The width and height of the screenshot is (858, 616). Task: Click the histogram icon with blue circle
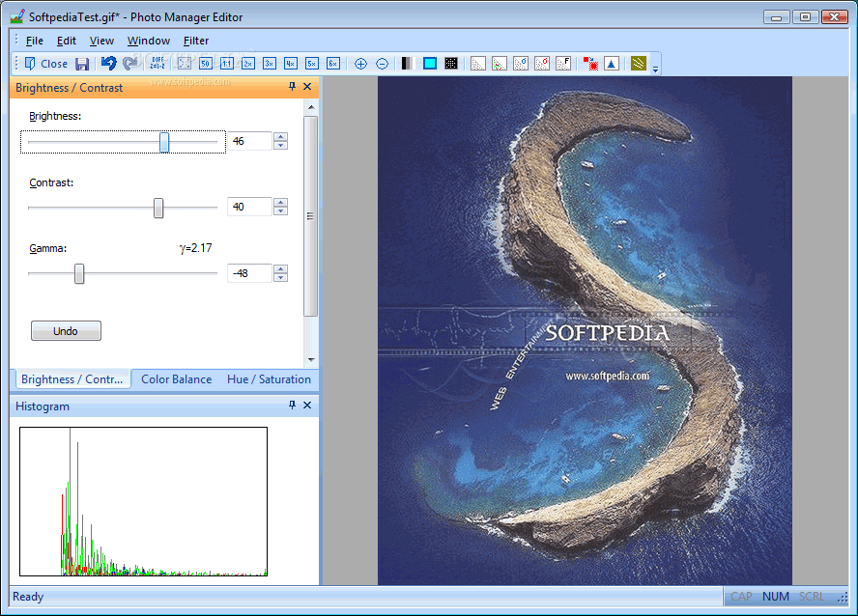click(521, 64)
